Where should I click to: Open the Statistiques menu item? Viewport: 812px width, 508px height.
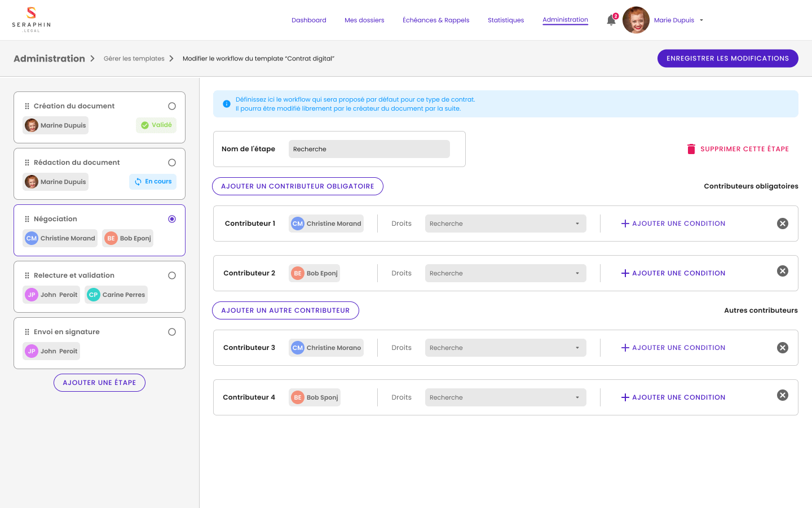(x=506, y=20)
